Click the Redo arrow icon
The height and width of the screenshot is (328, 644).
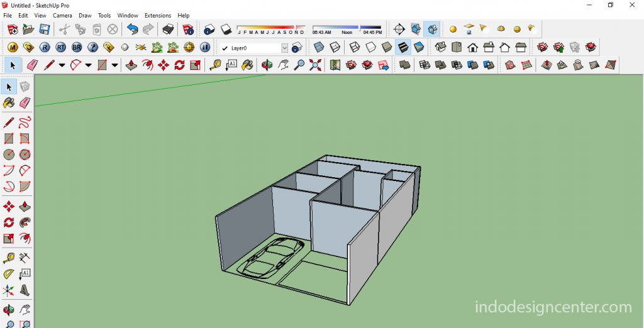click(148, 29)
